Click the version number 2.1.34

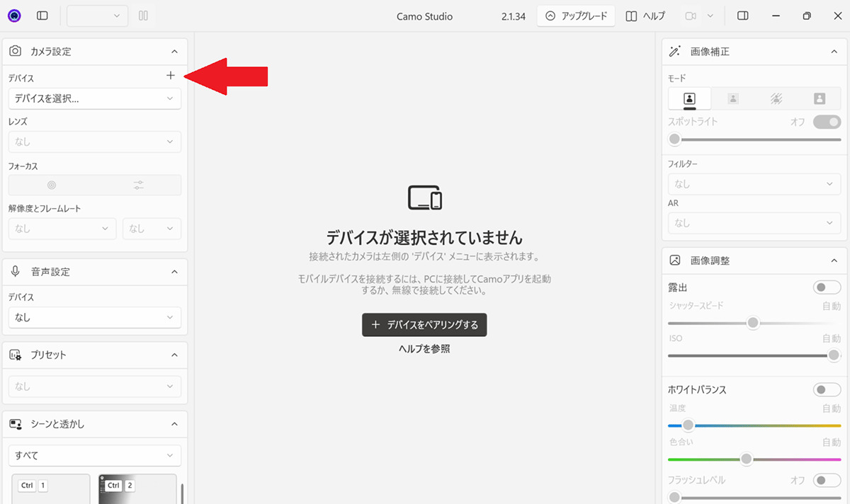pyautogui.click(x=513, y=16)
